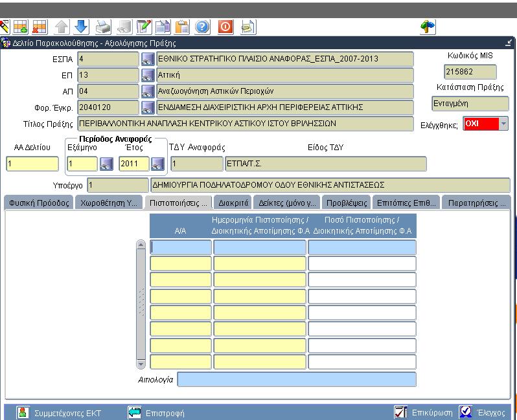Click first row Α/Α cell in table

[x=181, y=247]
